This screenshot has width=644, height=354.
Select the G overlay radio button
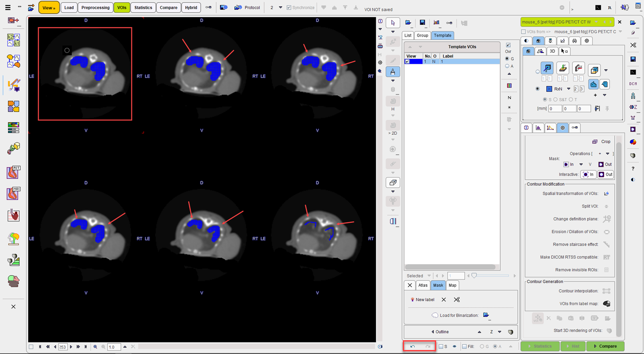point(508,59)
